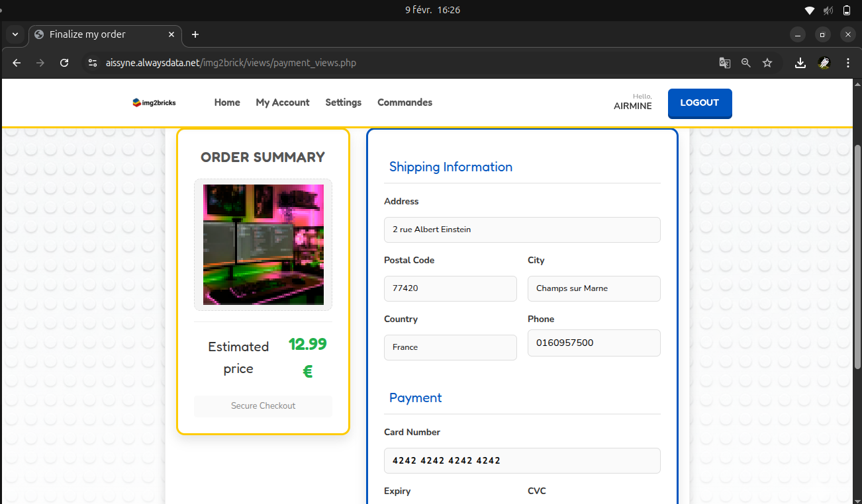Click the Card Number input field
The height and width of the screenshot is (504, 862).
tap(522, 460)
